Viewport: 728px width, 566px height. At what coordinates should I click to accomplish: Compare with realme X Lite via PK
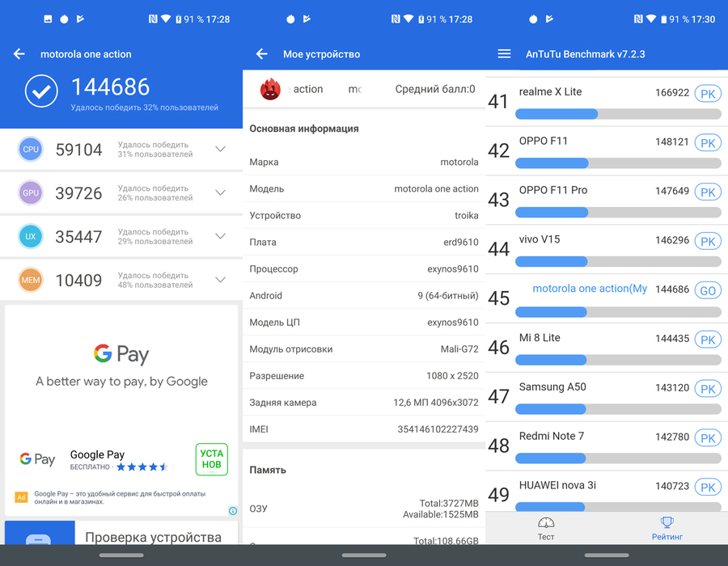708,94
